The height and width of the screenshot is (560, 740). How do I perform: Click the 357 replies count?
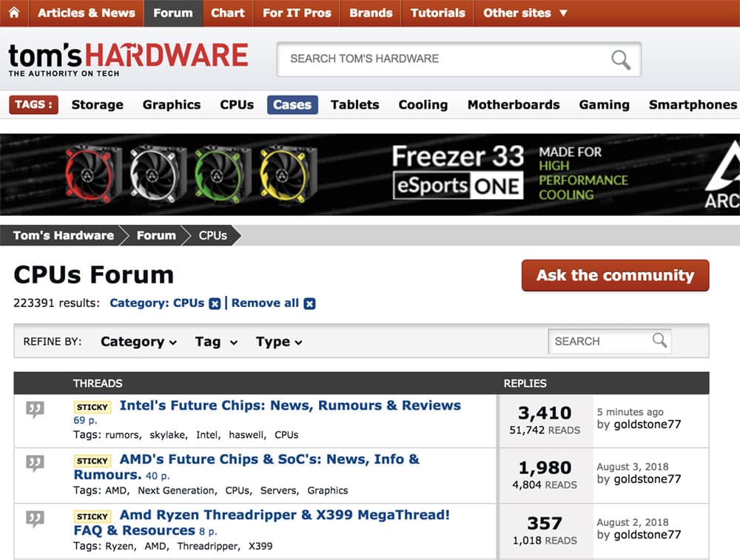[545, 524]
